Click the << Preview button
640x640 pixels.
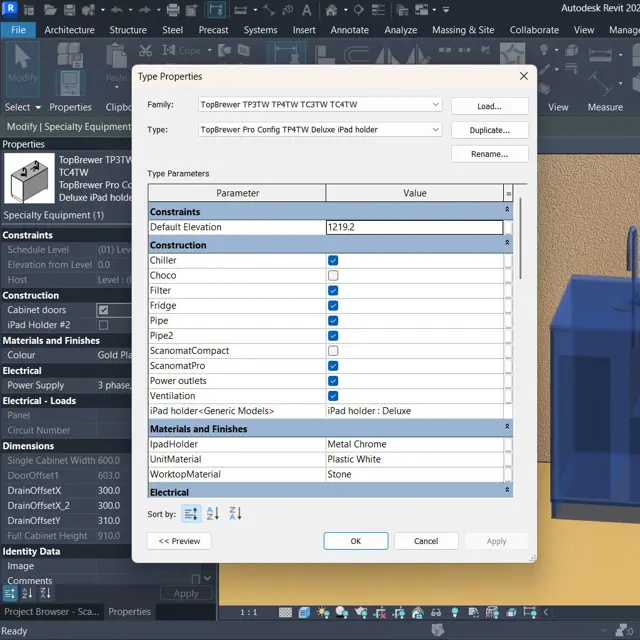tap(179, 541)
